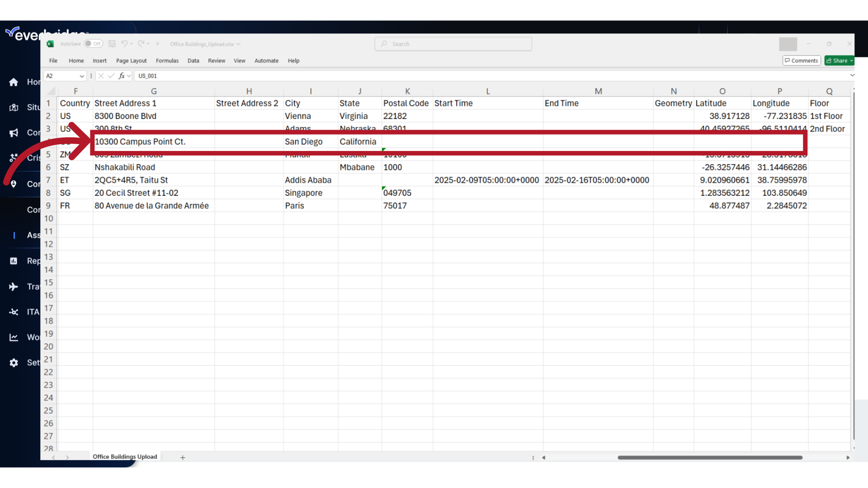868x488 pixels.
Task: Click the Communications megaphone icon
Action: (13, 132)
